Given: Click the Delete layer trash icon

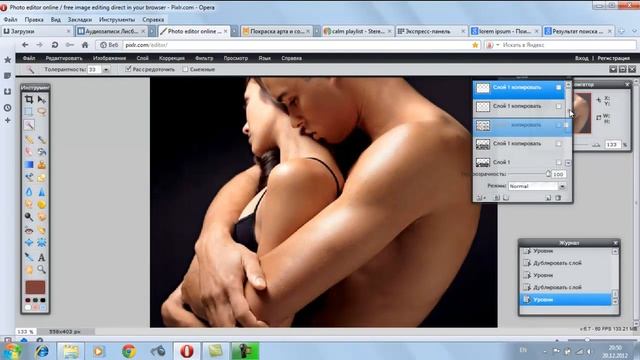Looking at the screenshot, I should pos(558,198).
